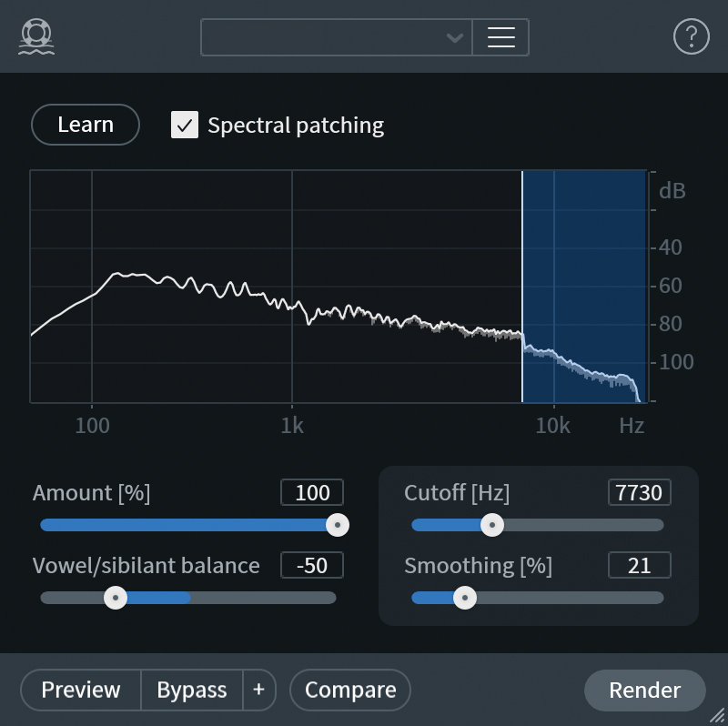Open the help question mark icon
The height and width of the screenshot is (726, 728).
pyautogui.click(x=691, y=36)
